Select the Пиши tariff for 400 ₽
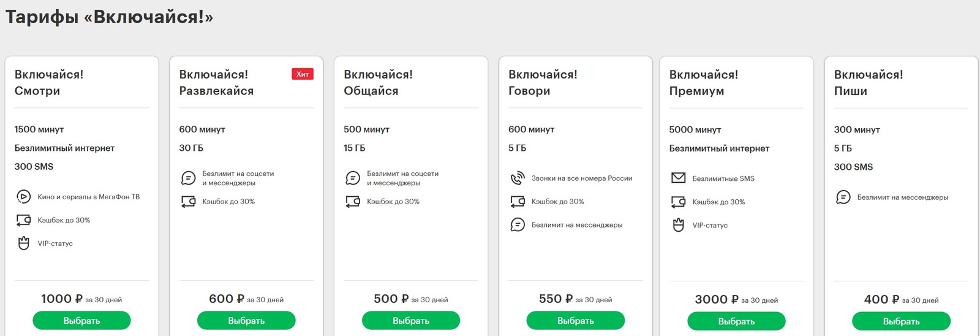 [x=901, y=321]
